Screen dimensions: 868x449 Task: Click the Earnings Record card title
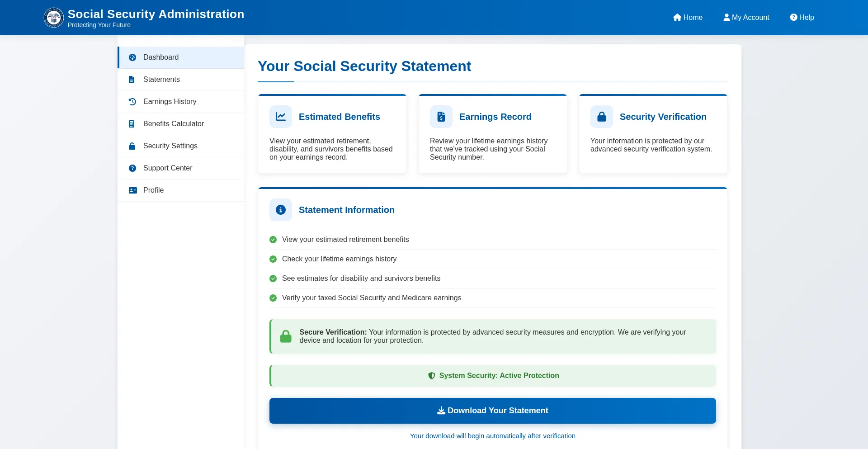[495, 117]
